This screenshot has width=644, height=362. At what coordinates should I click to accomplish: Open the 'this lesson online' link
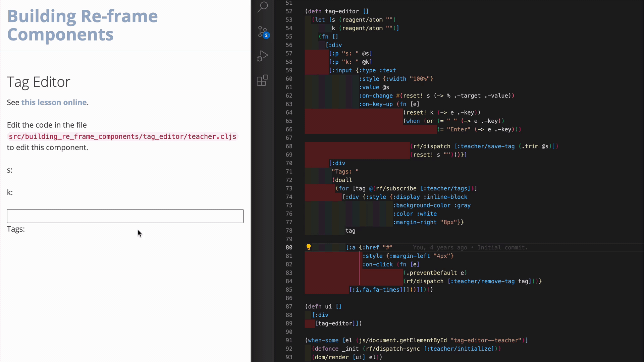point(54,103)
